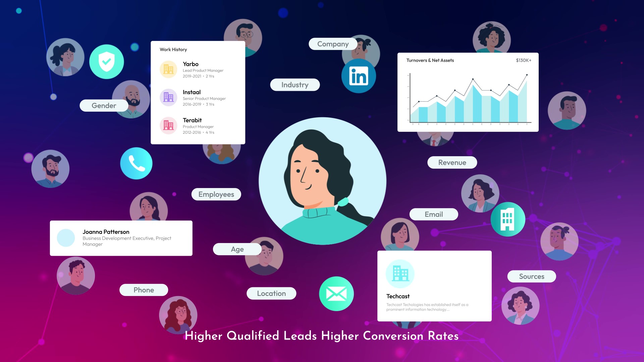Select the top-right building/company icon
The height and width of the screenshot is (362, 644).
(508, 219)
